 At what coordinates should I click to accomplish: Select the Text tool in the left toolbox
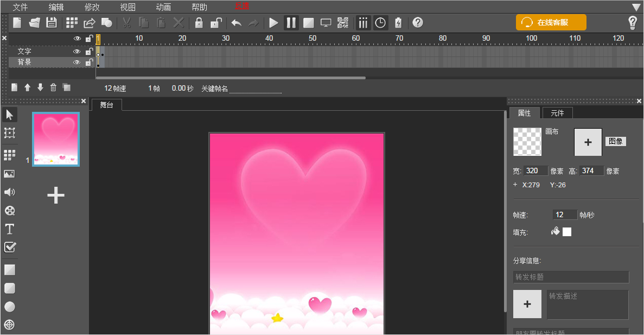9,229
